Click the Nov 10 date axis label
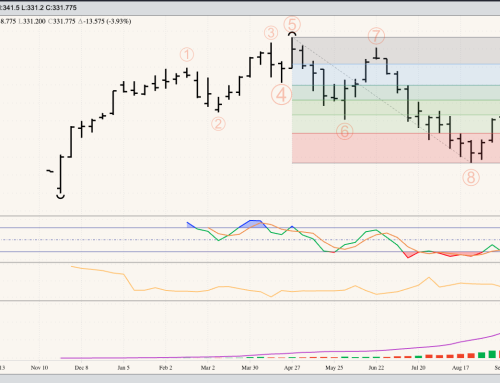 point(39,368)
